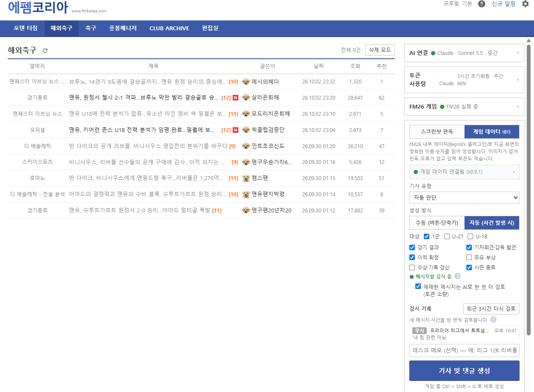Open the settings gear icon
Viewport: 534px width, 392px height.
click(525, 4)
